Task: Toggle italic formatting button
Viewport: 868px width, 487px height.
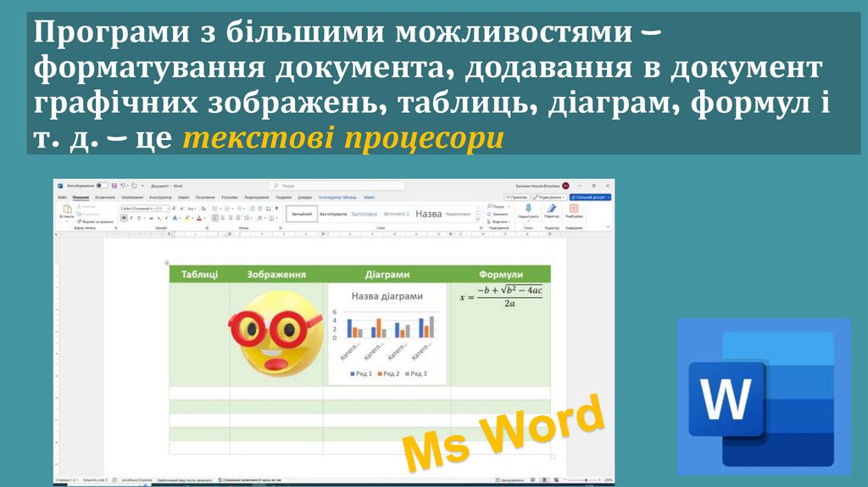Action: [x=131, y=218]
